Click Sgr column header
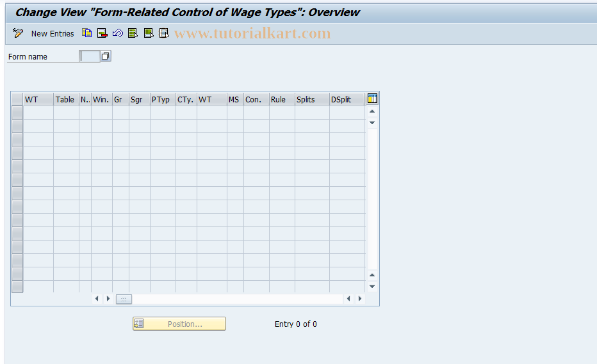The width and height of the screenshot is (597, 364). coord(140,100)
